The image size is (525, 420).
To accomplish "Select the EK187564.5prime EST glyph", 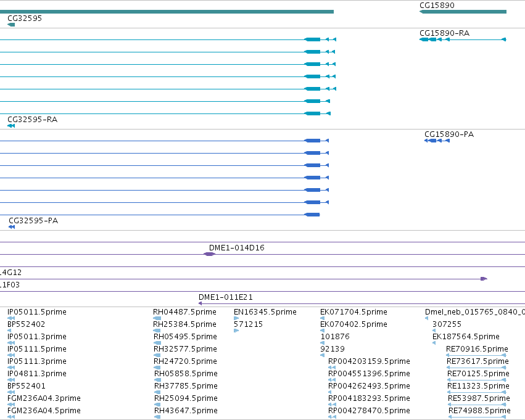I will (x=434, y=343).
